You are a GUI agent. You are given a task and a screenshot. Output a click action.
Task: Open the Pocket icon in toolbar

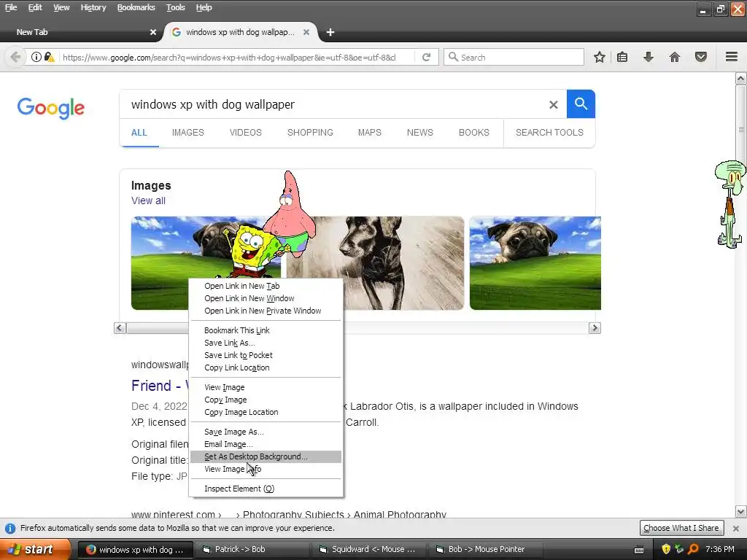point(701,57)
